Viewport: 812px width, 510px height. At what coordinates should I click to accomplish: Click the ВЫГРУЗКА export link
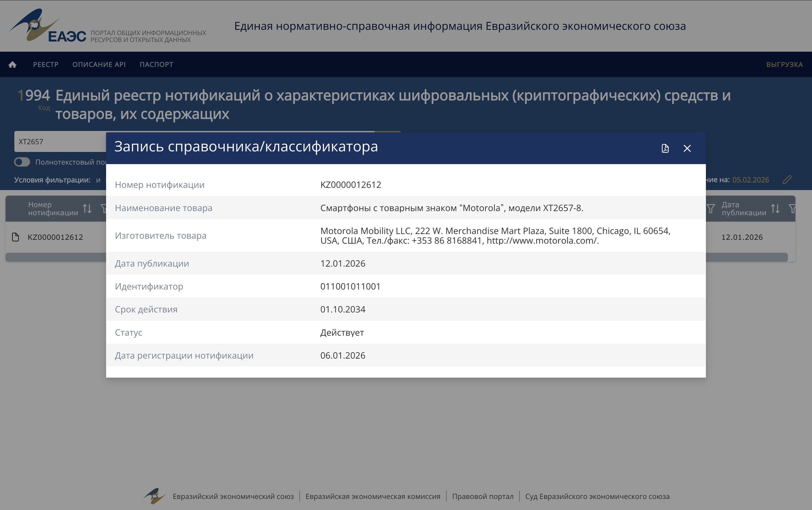[x=784, y=65]
